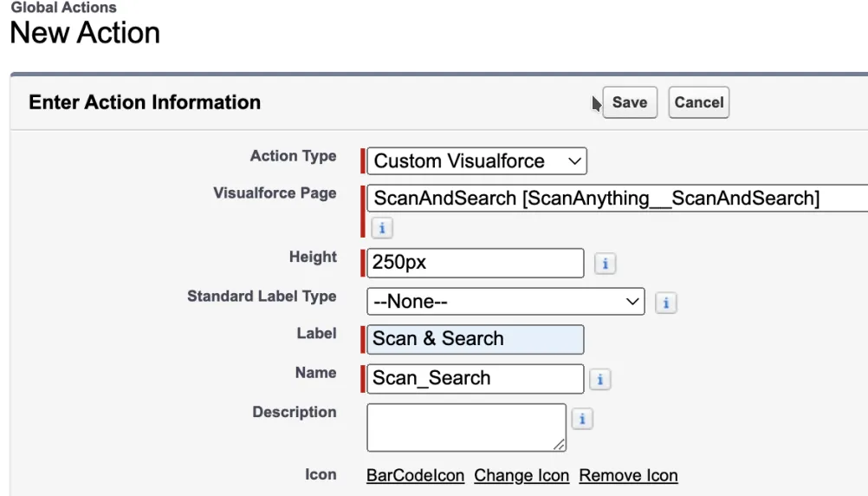Screen dimensions: 868x496
Task: Open the Action Type dropdown
Action: (x=476, y=161)
